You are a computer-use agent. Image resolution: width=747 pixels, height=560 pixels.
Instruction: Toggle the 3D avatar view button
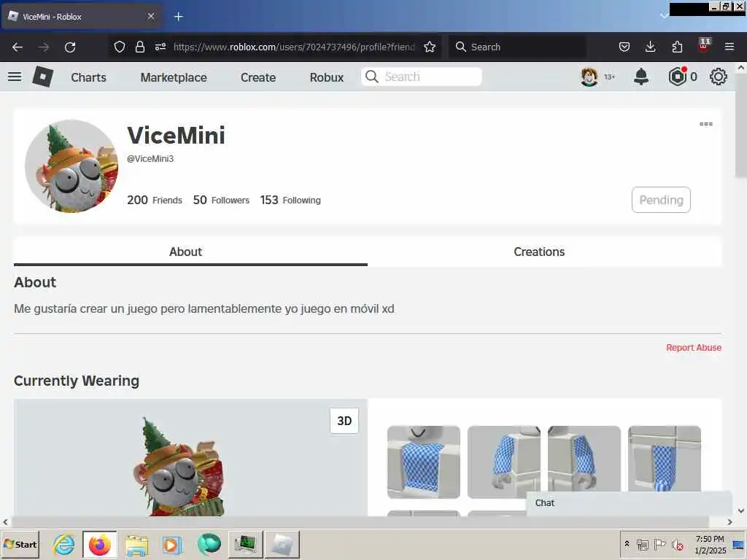(x=344, y=421)
